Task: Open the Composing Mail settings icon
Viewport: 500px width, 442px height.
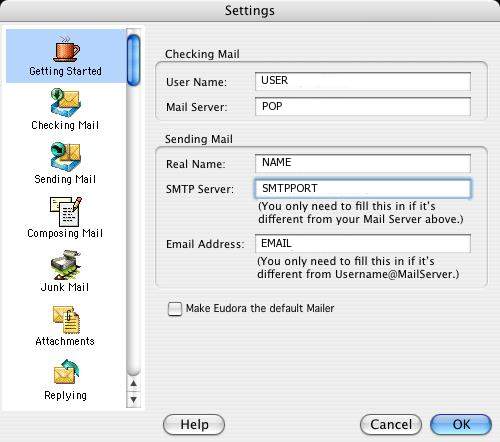Action: click(66, 211)
